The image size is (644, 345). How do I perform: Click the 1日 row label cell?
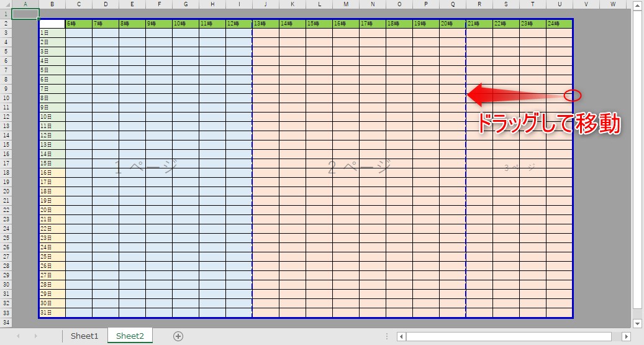52,33
